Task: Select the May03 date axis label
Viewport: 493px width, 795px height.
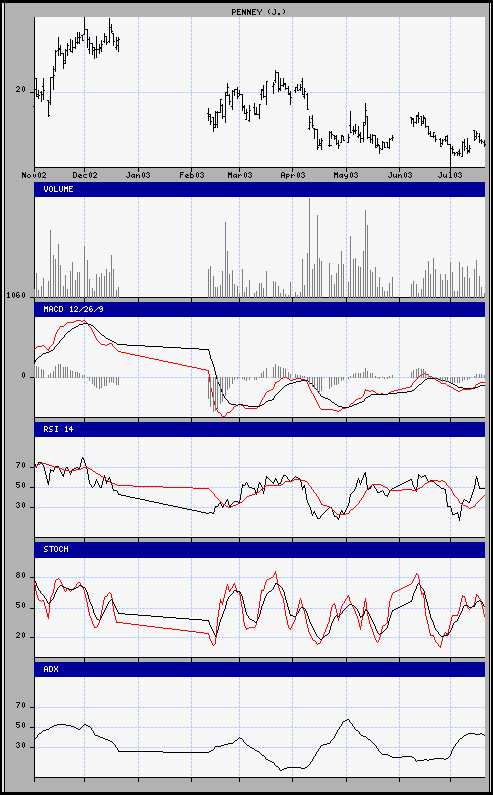Action: tap(346, 175)
